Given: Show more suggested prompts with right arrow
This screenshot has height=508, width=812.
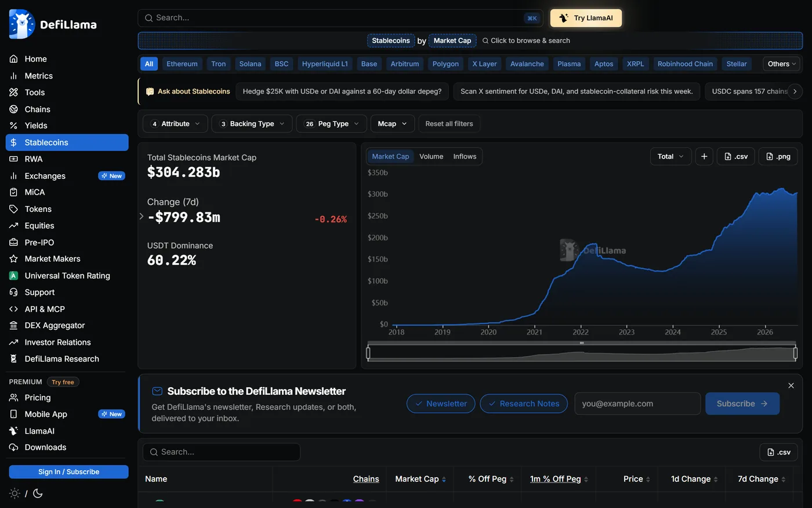Looking at the screenshot, I should coord(795,91).
